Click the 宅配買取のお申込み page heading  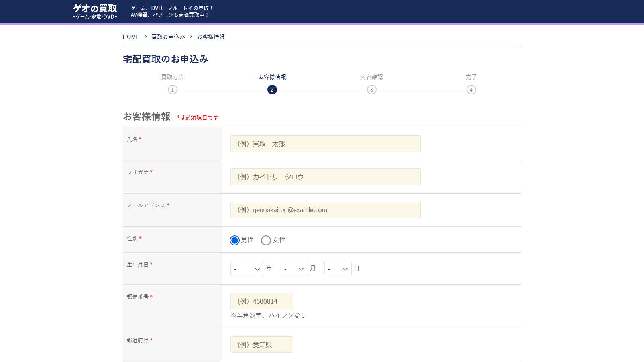click(x=166, y=59)
